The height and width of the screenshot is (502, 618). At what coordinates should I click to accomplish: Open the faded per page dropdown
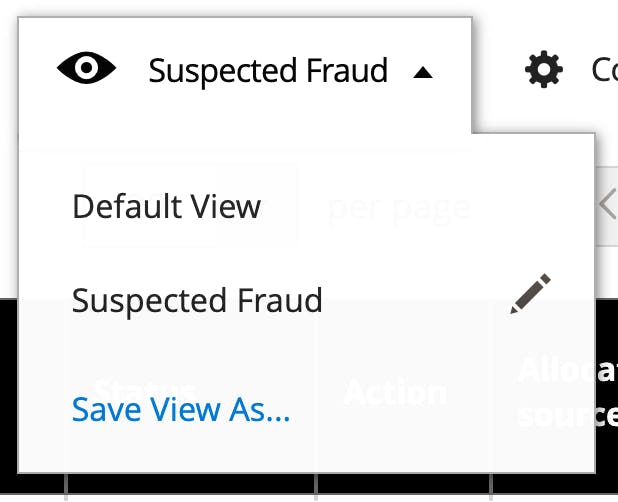[x=398, y=207]
